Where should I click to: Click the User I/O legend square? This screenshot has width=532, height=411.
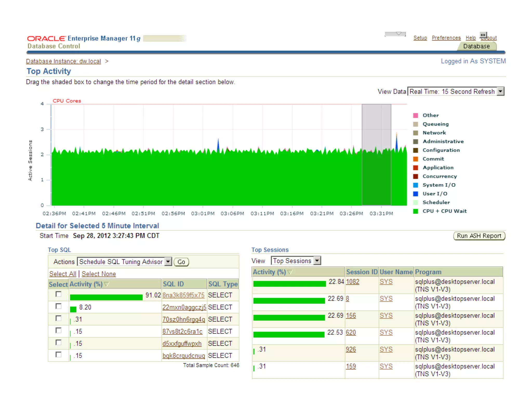tap(416, 194)
